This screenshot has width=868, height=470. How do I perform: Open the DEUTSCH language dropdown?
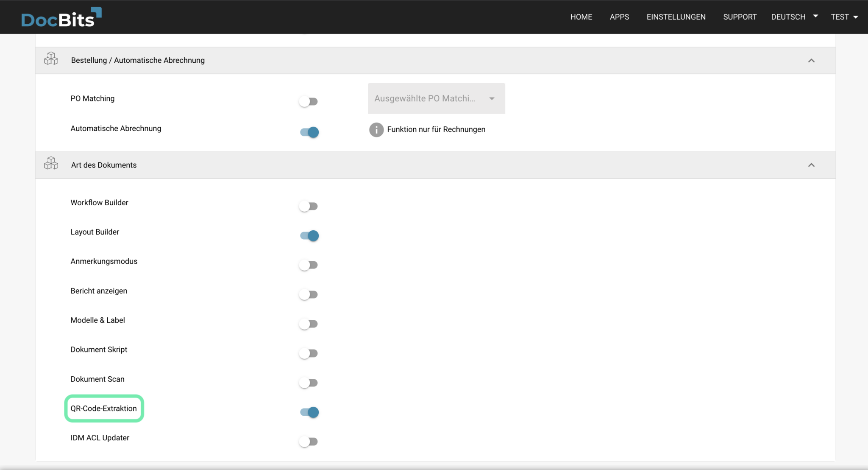tap(794, 17)
